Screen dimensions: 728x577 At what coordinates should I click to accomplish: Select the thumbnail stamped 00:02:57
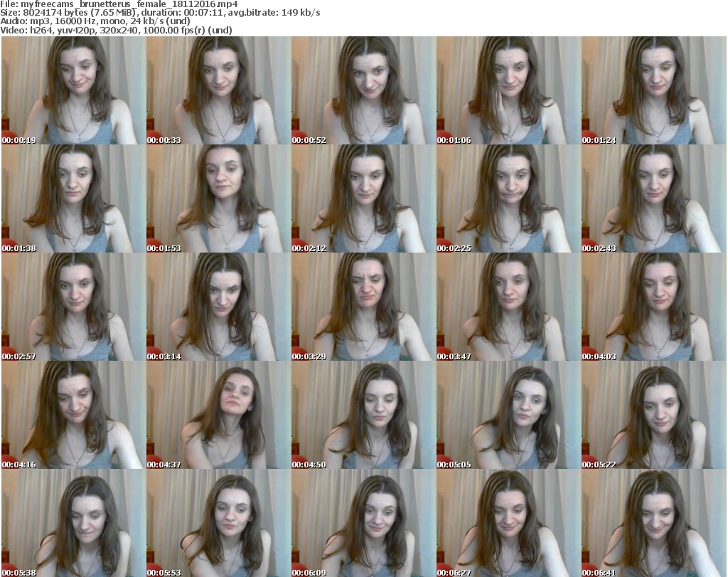[x=74, y=307]
